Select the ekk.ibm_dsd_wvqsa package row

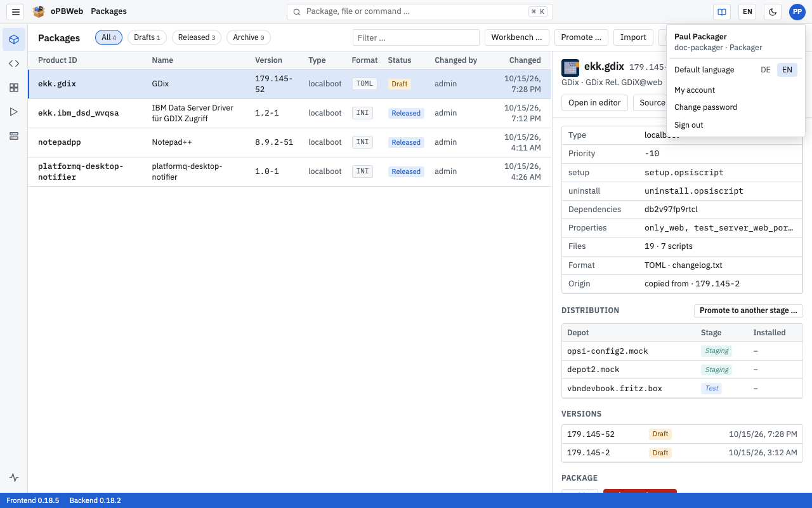coord(290,113)
